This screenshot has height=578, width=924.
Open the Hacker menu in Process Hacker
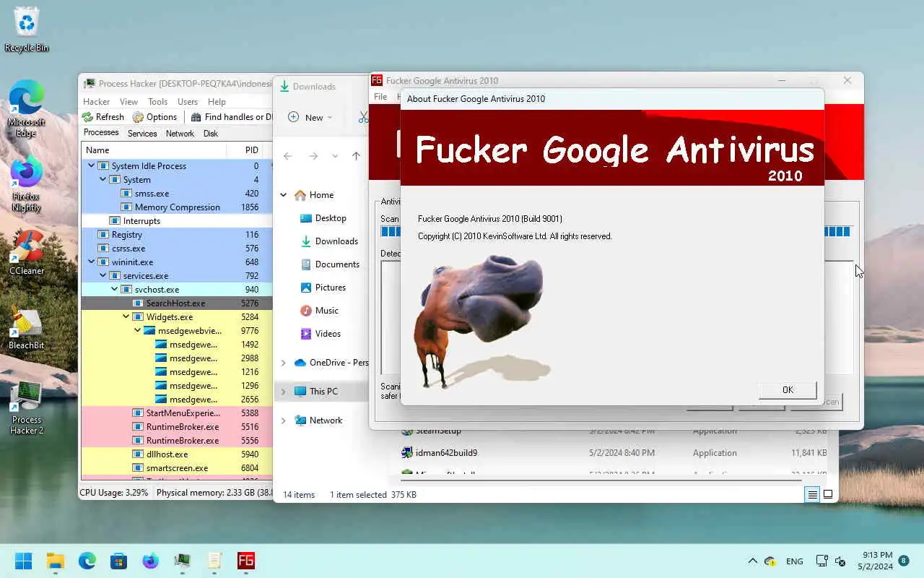(97, 102)
